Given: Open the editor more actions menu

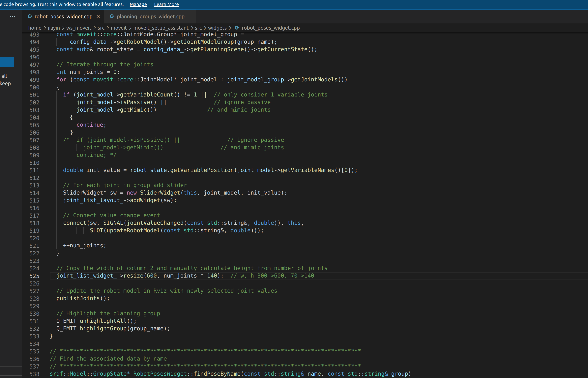Looking at the screenshot, I should pos(13,16).
